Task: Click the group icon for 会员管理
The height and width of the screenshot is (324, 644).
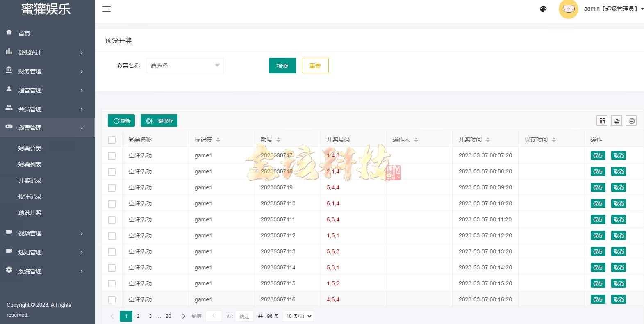Action: coord(9,107)
